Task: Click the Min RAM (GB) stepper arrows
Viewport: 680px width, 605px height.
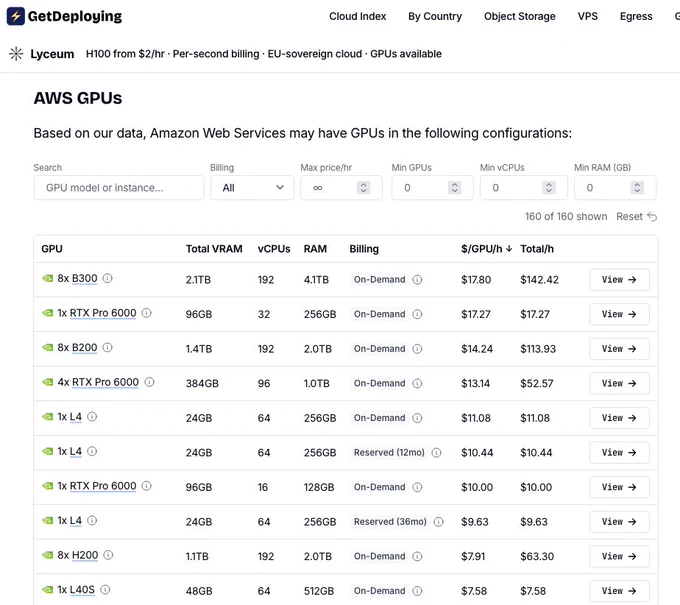Action: pos(637,188)
